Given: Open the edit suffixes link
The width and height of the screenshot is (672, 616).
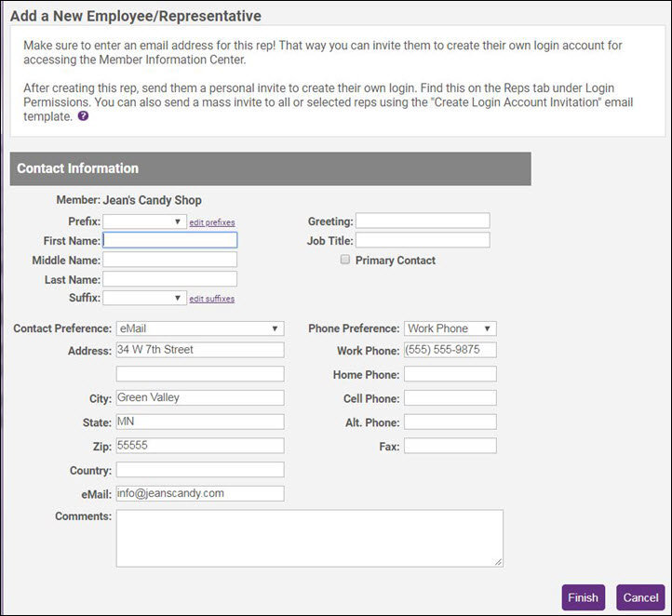Looking at the screenshot, I should [212, 299].
